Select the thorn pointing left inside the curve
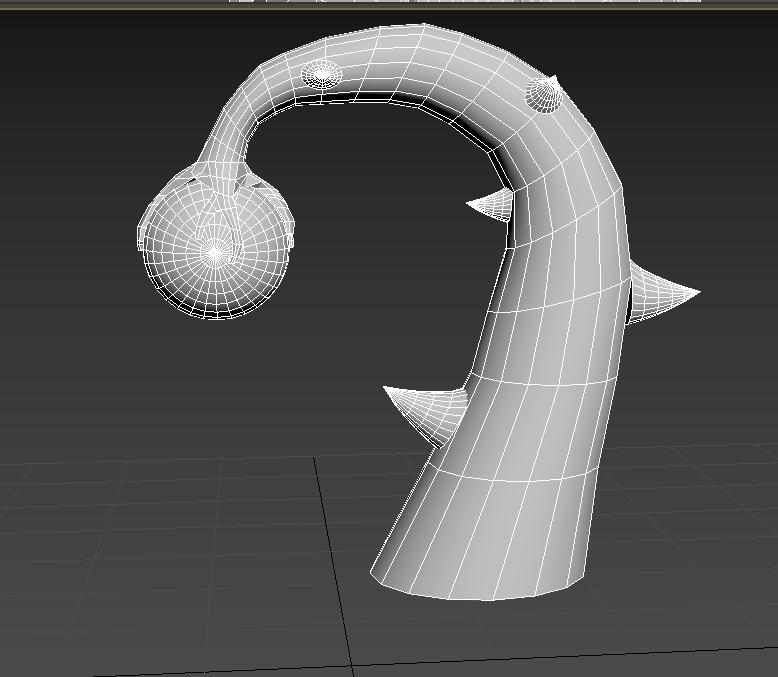778x677 pixels. (x=494, y=206)
